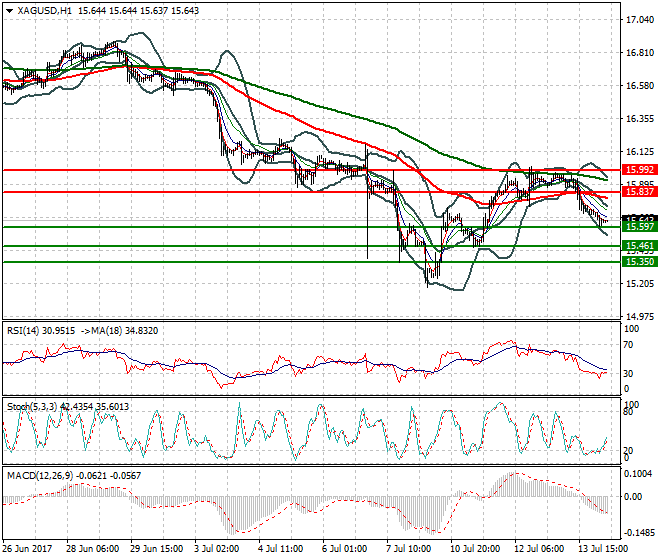This screenshot has height=560, width=660.
Task: Click the MACD scale value 0.100
Action: click(636, 497)
